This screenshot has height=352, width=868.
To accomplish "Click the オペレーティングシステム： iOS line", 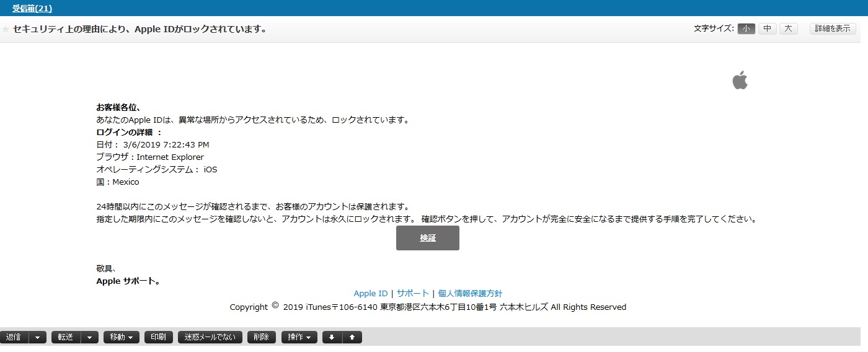I will [157, 169].
